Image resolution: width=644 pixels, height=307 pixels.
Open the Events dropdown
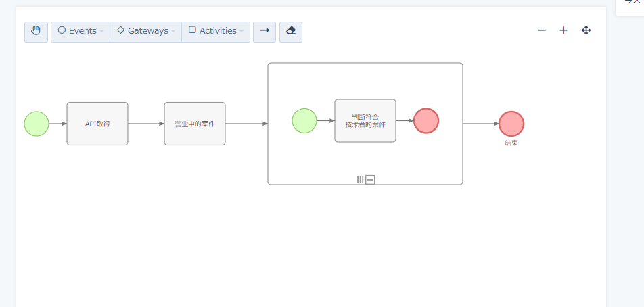click(x=80, y=32)
